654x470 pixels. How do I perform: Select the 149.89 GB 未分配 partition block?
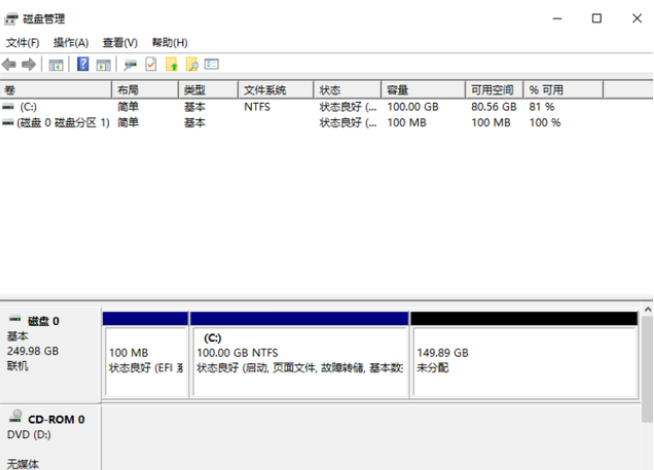coord(523,360)
